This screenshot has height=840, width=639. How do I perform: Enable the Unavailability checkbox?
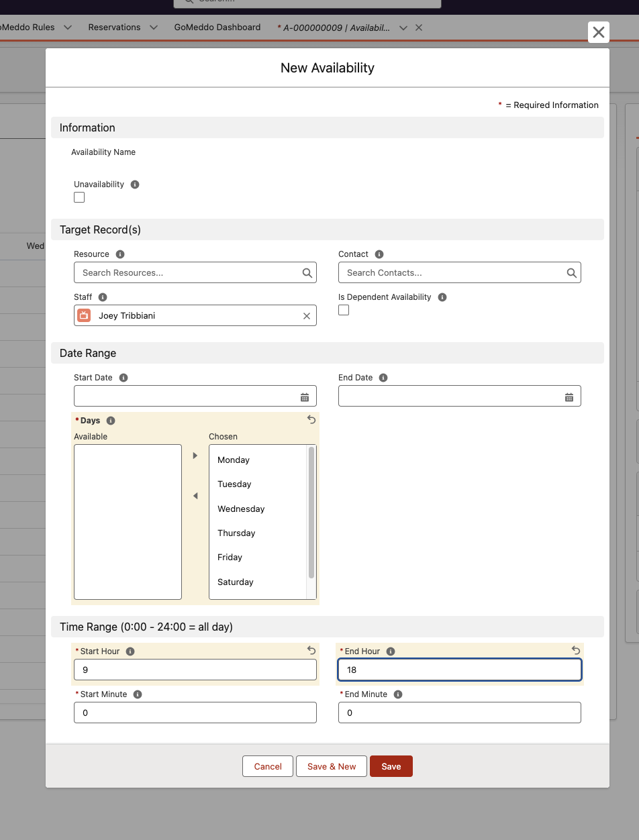click(x=79, y=197)
